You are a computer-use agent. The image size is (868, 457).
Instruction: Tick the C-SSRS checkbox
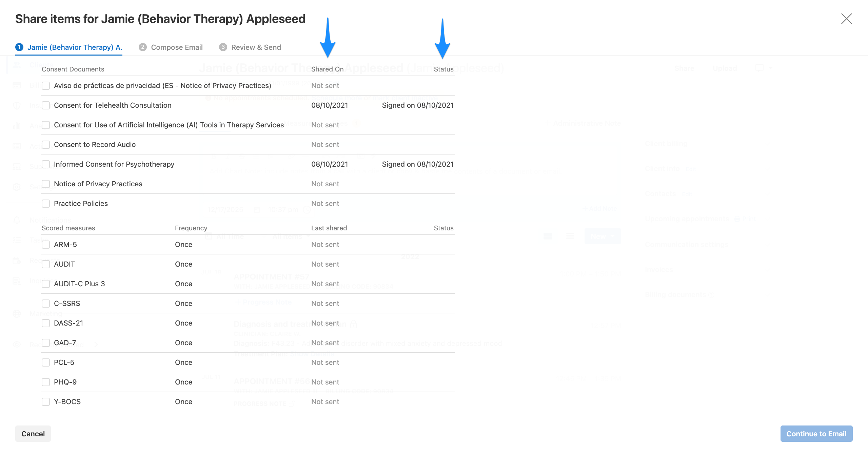point(46,304)
